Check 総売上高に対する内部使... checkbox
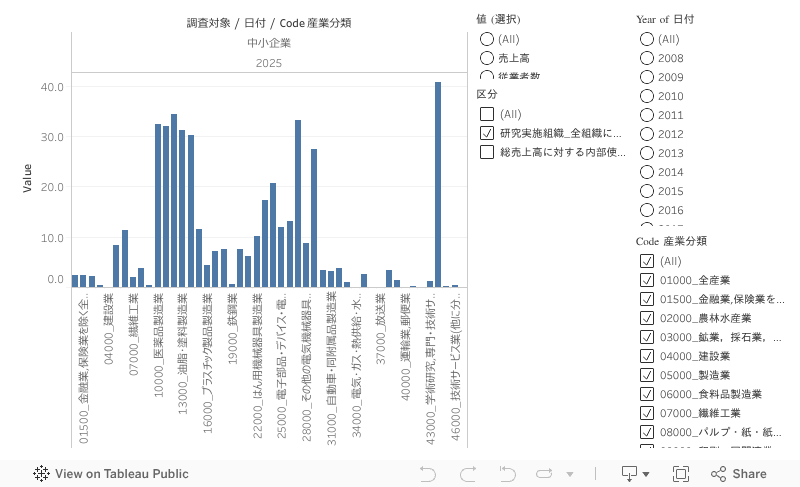Viewport: 800px width, 487px height. click(x=487, y=152)
